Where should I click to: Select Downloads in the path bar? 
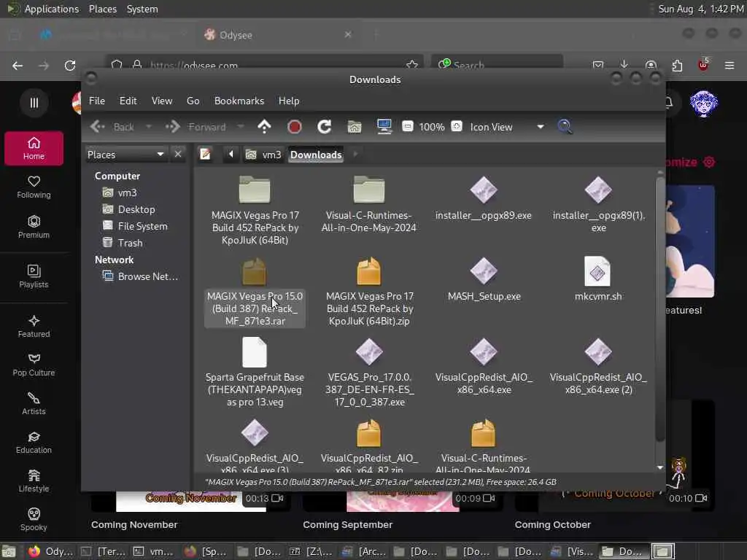tap(316, 155)
